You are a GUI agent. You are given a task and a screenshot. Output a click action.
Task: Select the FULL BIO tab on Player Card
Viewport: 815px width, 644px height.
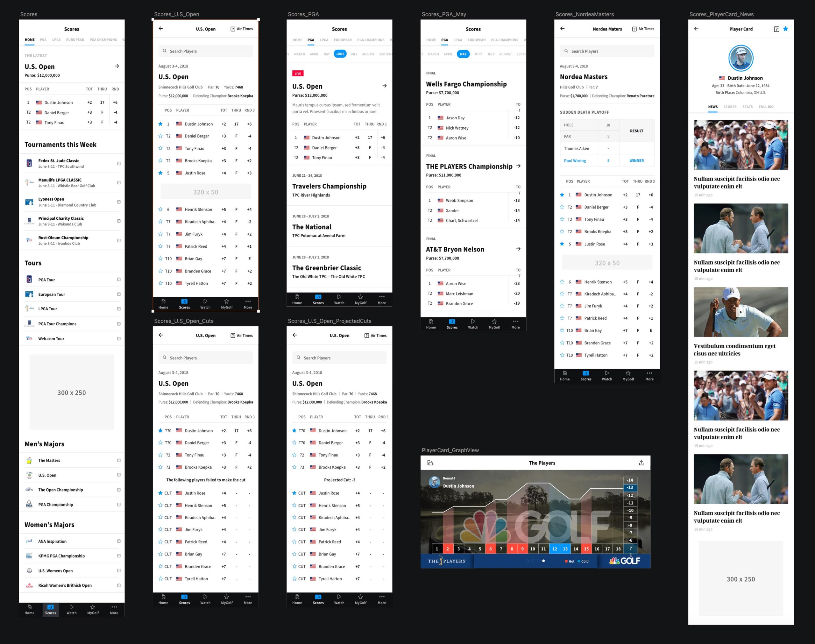pos(766,107)
